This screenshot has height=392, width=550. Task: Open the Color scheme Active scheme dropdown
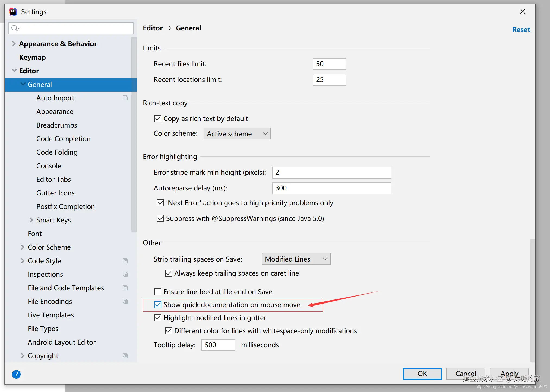(237, 134)
